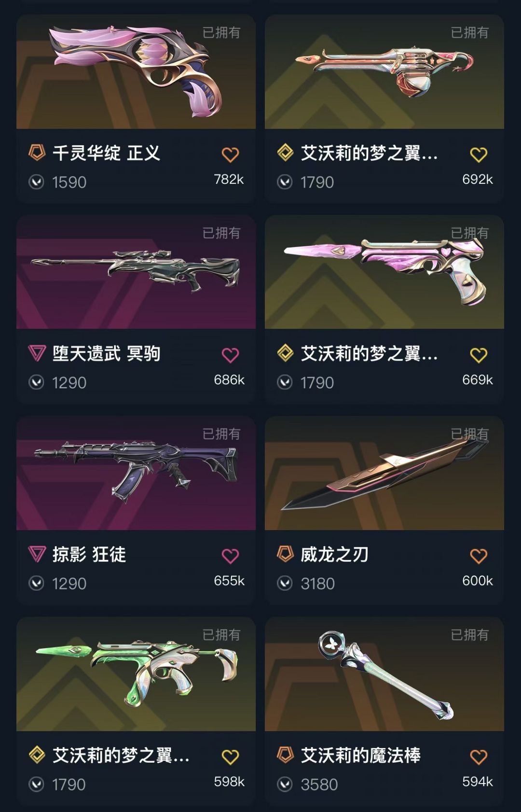Click the tier icon beside 艾沃莉的魔法棒
521x812 pixels.
[285, 755]
